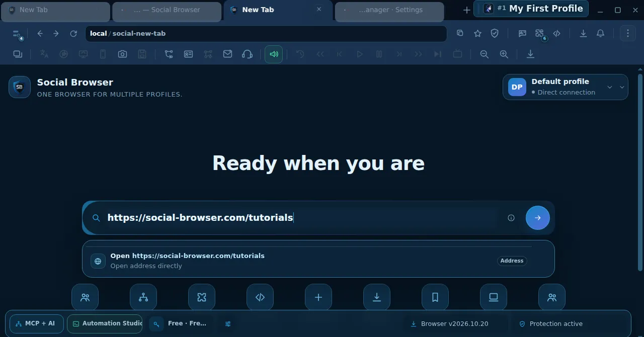This screenshot has width=644, height=337.
Task: Open the tab list icon with badge 4
Action: [18, 34]
